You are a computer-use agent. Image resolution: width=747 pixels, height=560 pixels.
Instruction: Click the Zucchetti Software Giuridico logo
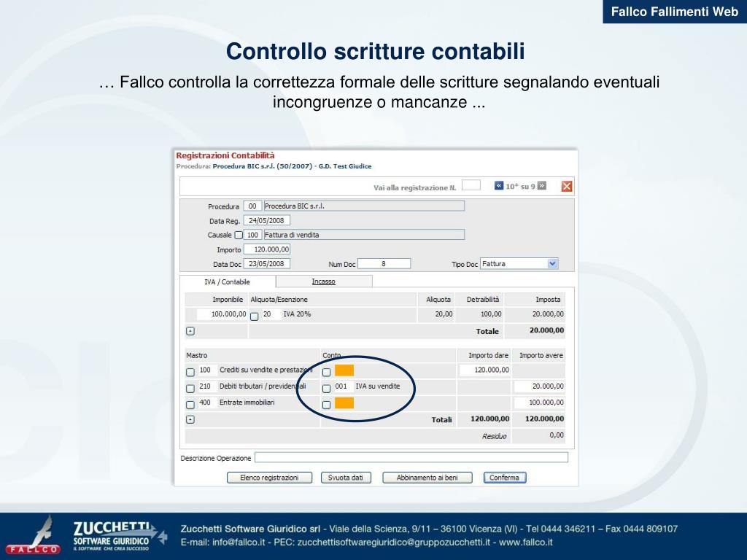point(120,536)
